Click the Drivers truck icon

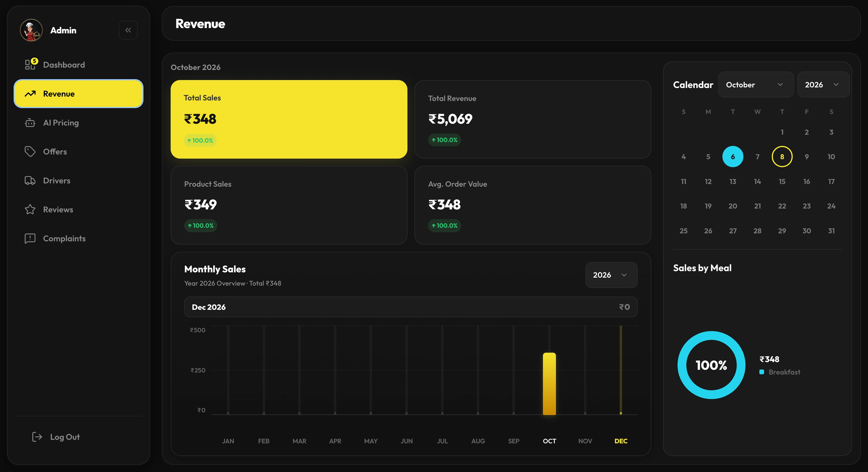[30, 181]
